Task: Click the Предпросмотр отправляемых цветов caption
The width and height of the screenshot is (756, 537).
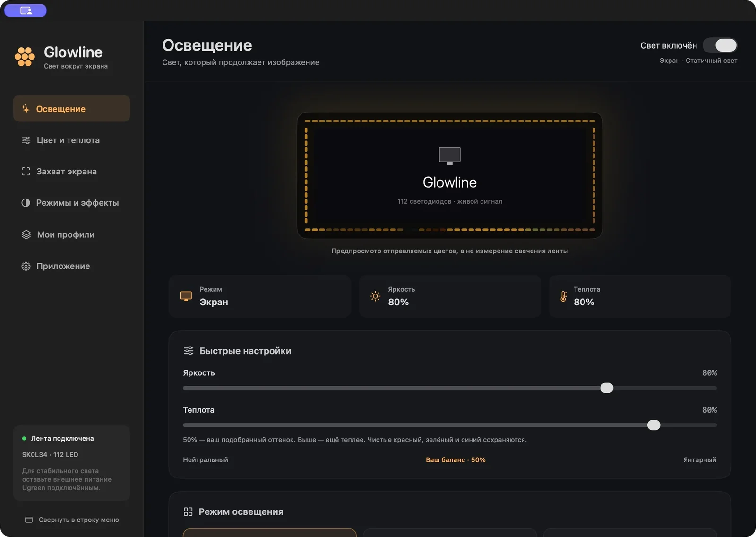Action: (450, 251)
